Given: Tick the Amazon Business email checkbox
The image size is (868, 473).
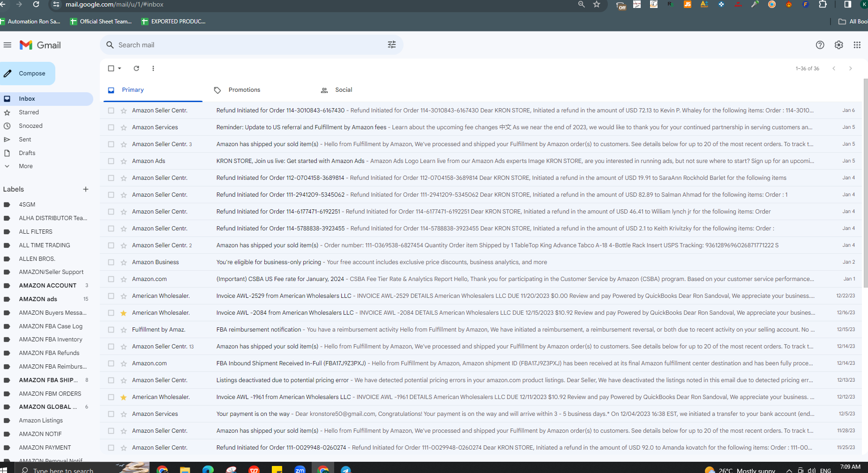Looking at the screenshot, I should [111, 262].
